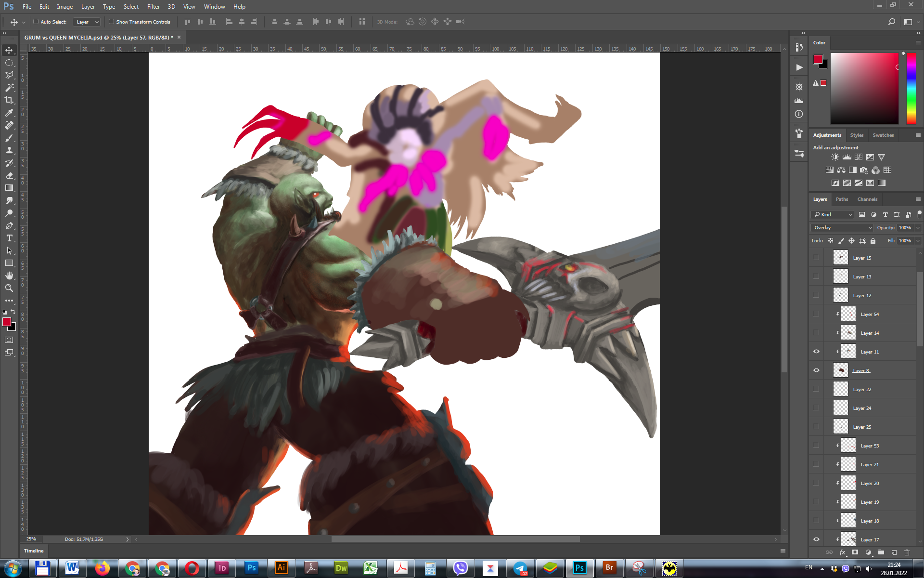Enable the Auto-Select checkbox
Image resolution: width=924 pixels, height=578 pixels.
tap(36, 22)
